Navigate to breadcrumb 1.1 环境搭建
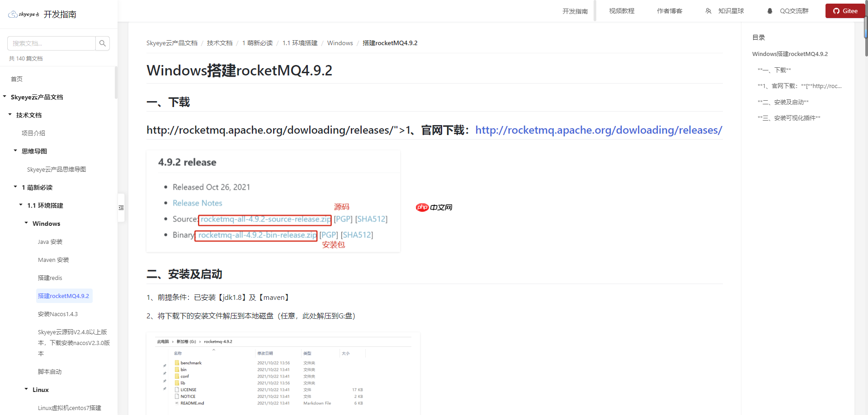The image size is (868, 415). (x=300, y=43)
